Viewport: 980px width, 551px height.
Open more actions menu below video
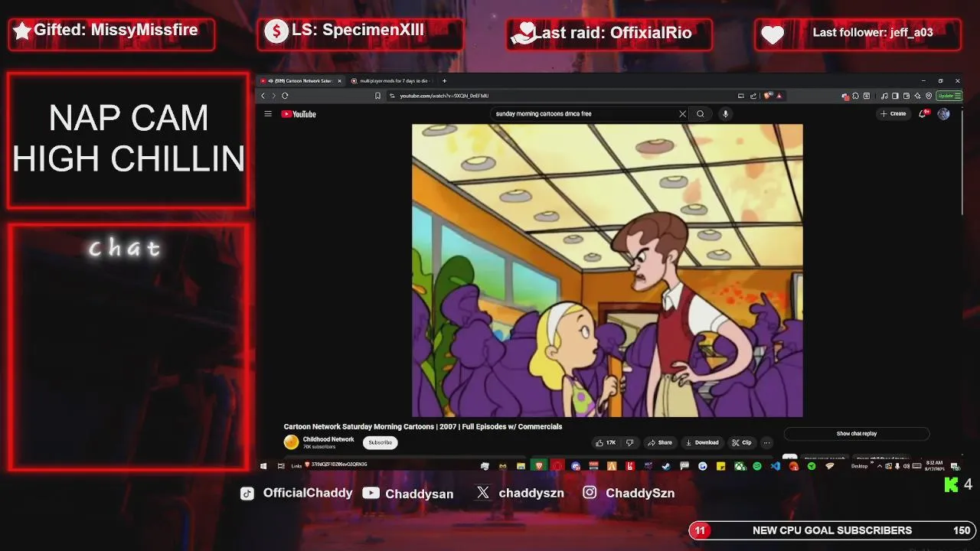(766, 442)
